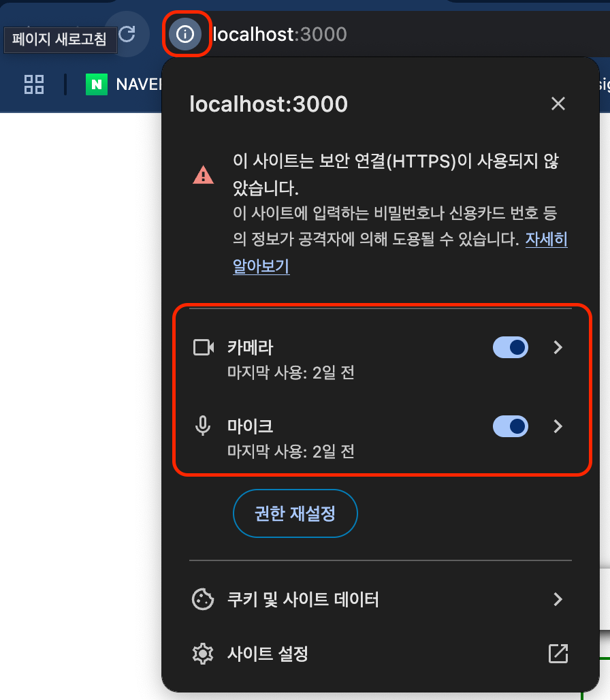Click the HTTPS 보안 연결 warning headline
This screenshot has height=700, width=610.
pos(396,174)
